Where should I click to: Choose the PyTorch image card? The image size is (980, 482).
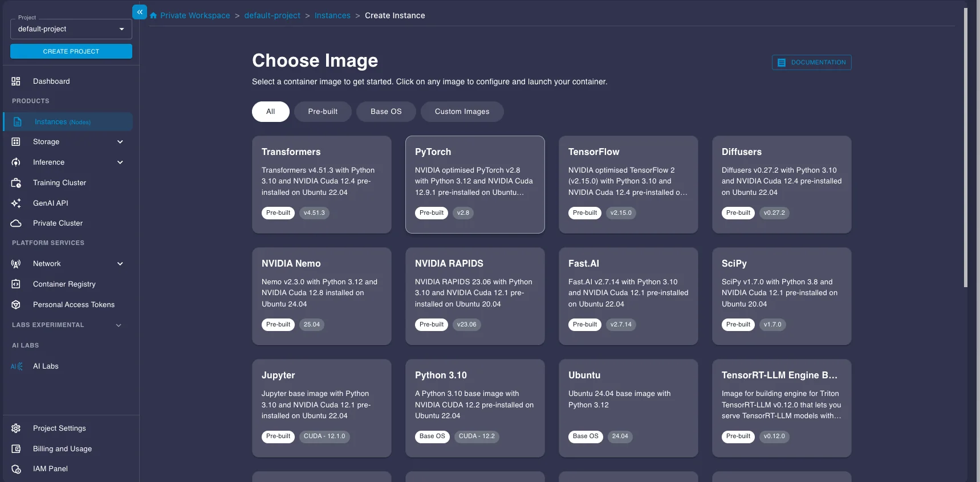pyautogui.click(x=475, y=184)
